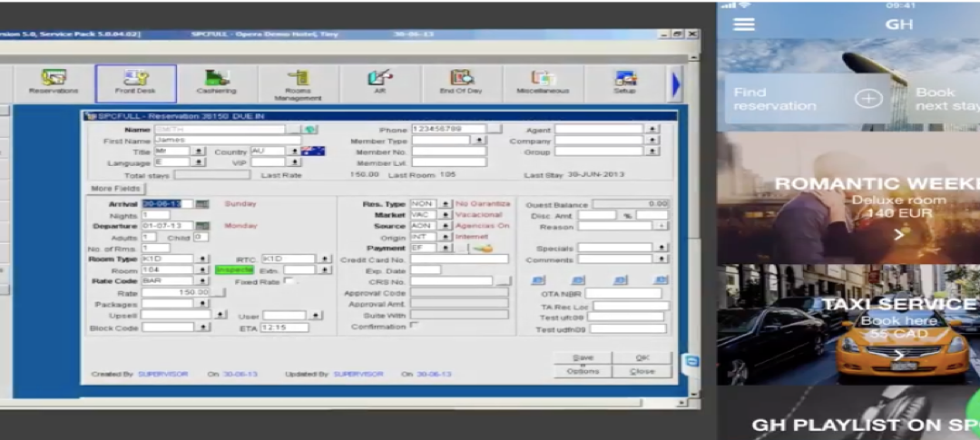
Task: Open the Country dropdown list
Action: 294,152
